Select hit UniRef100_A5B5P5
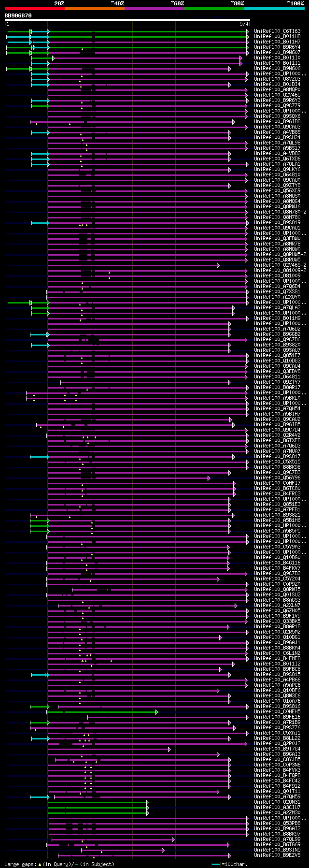Image resolution: width=309 pixels, height=868 pixels. [x=277, y=531]
